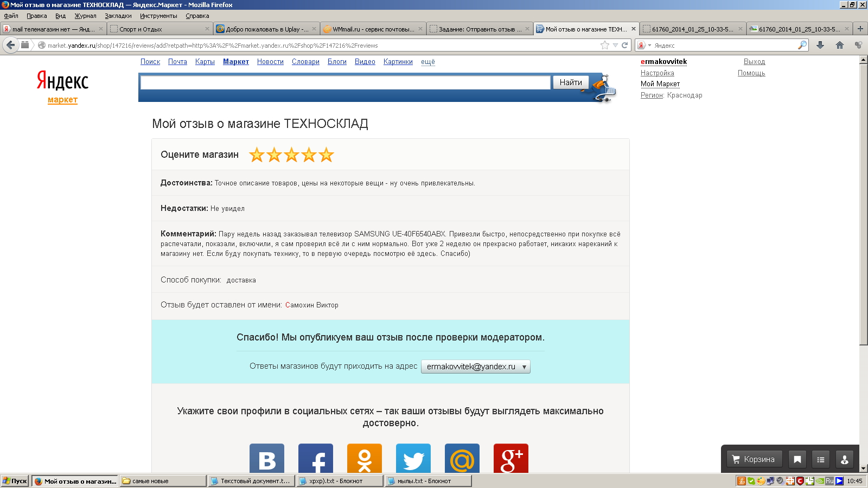Click scrollbar down arrow
This screenshot has width=868, height=488.
pos(864,468)
